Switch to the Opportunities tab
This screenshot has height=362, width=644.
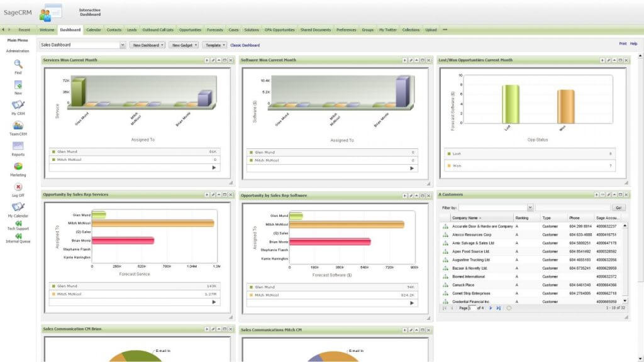pos(190,30)
